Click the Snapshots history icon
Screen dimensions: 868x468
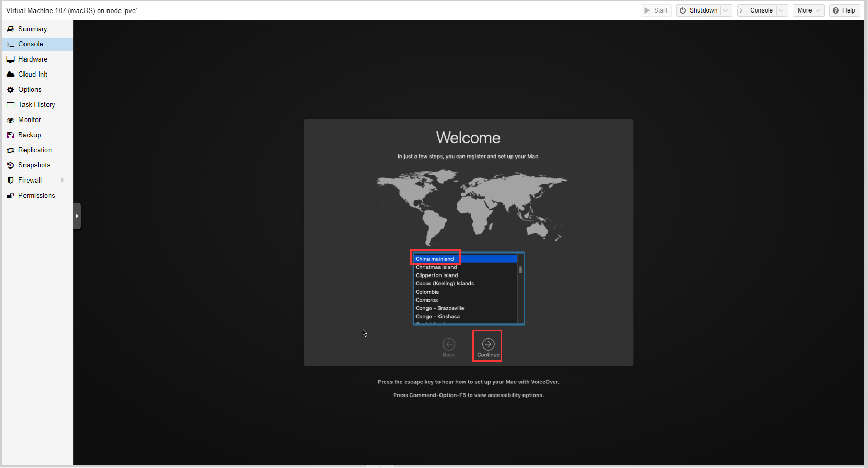point(10,165)
